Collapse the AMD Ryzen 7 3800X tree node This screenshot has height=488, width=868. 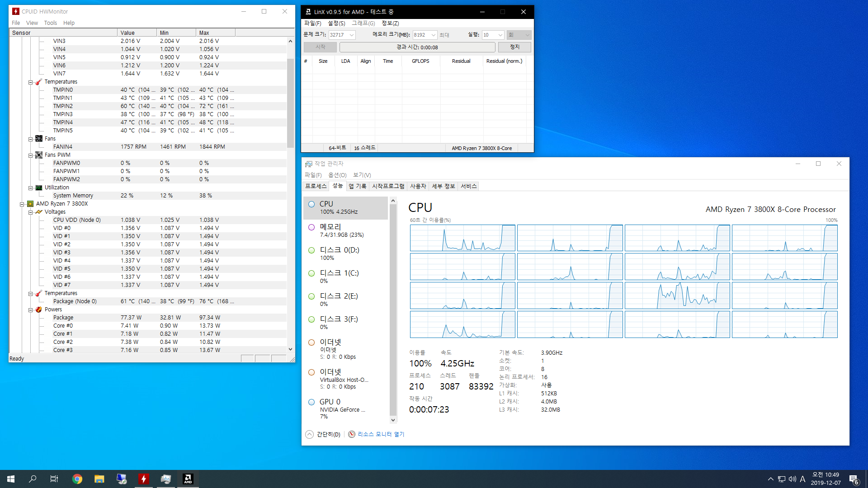[x=22, y=204]
